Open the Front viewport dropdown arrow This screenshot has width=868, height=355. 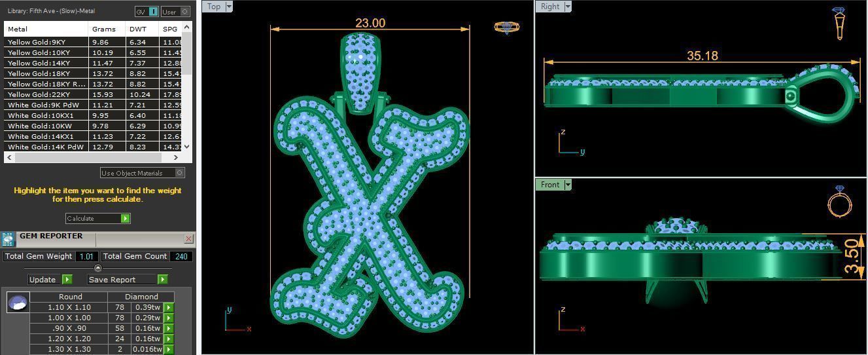[x=567, y=185]
